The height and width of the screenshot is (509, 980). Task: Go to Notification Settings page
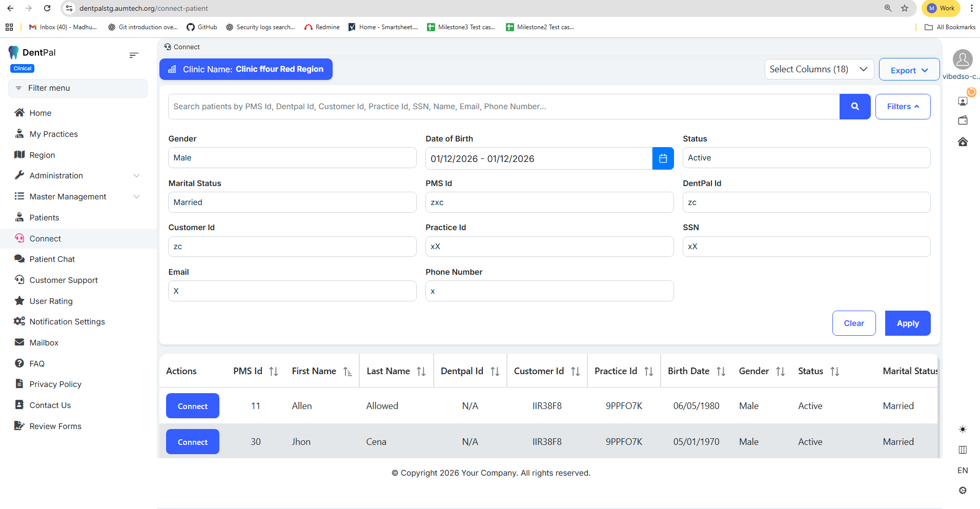[x=67, y=322]
